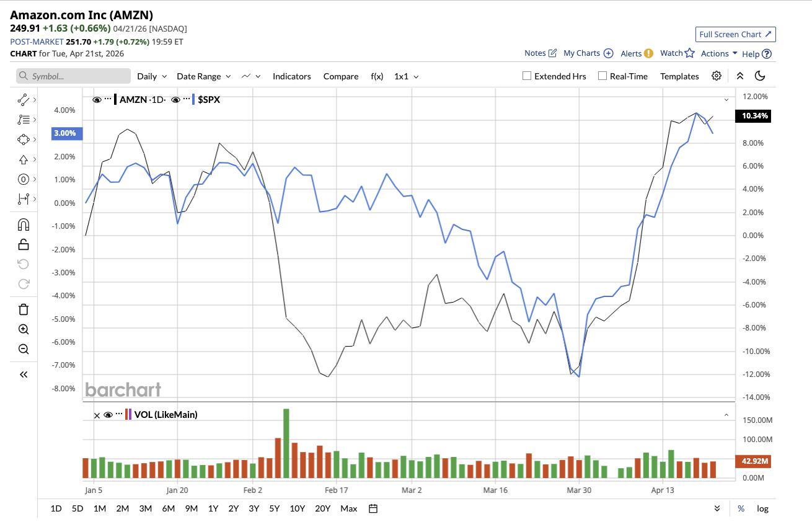The height and width of the screenshot is (532, 812).
Task: Open VOL indicator more options dots
Action: pos(119,415)
